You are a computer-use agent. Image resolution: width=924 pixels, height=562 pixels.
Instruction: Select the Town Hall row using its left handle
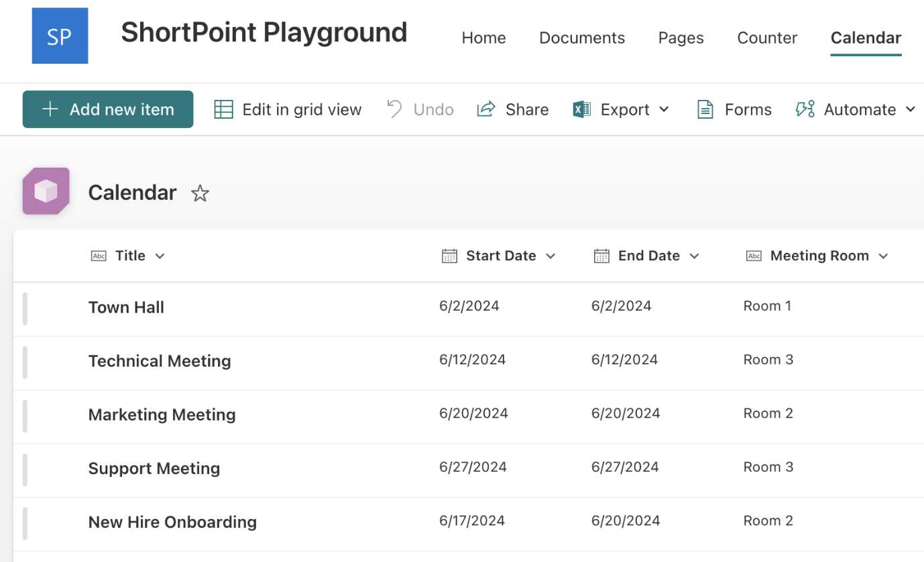point(25,309)
